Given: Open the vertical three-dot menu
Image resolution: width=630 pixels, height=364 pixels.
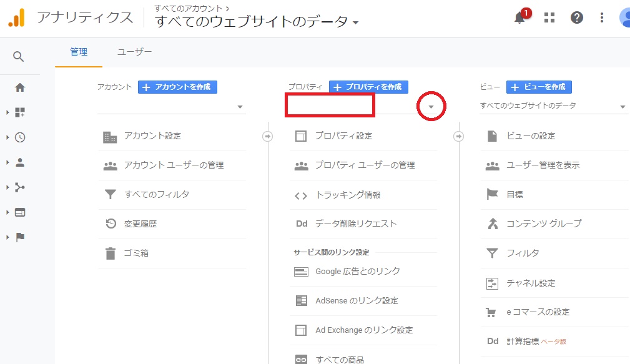Looking at the screenshot, I should (x=601, y=17).
